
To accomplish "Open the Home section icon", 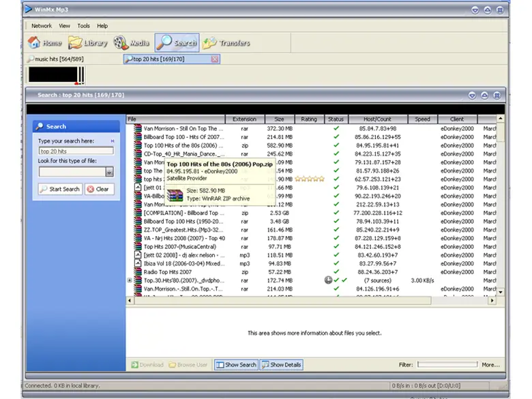I will pyautogui.click(x=35, y=43).
